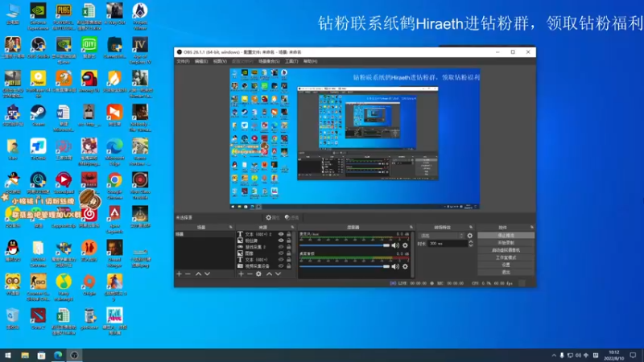Select the ToDesk desktop icon
Viewport: 644px width, 362px height.
pos(38,150)
